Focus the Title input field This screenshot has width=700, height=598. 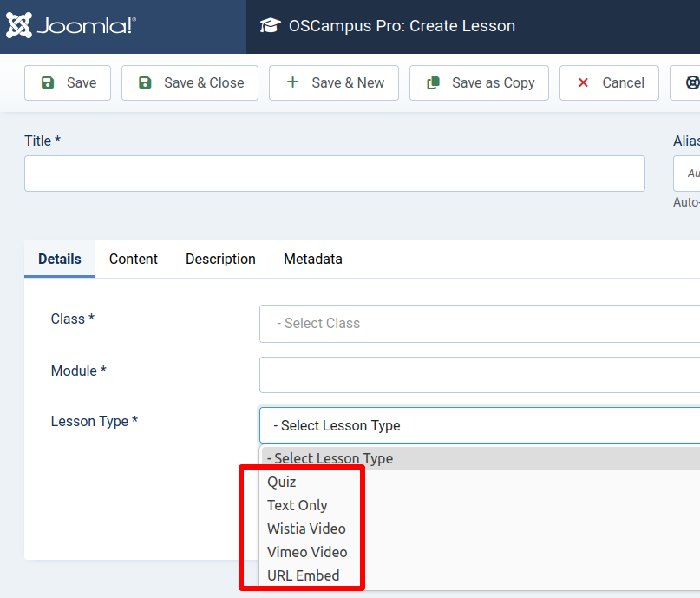click(x=334, y=174)
